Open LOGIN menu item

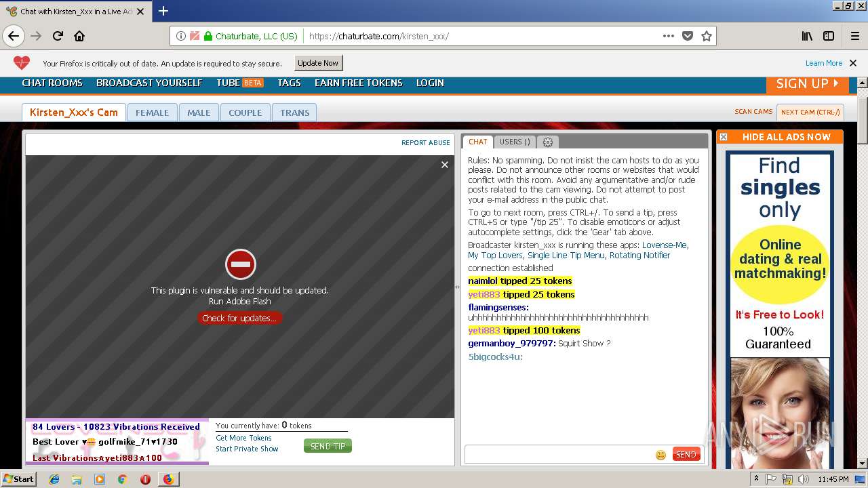point(430,83)
